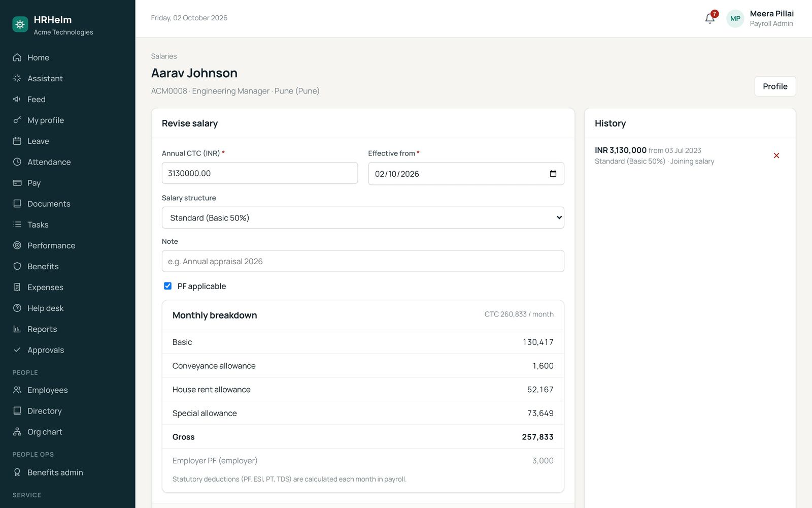Click the Tasks list icon
The width and height of the screenshot is (812, 508).
tap(17, 224)
